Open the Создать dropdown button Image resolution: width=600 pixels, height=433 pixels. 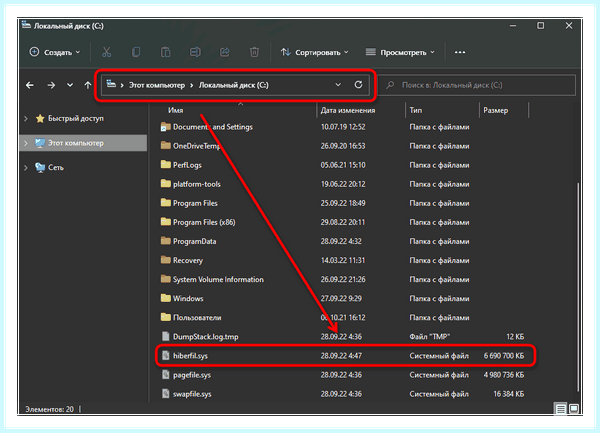(55, 52)
